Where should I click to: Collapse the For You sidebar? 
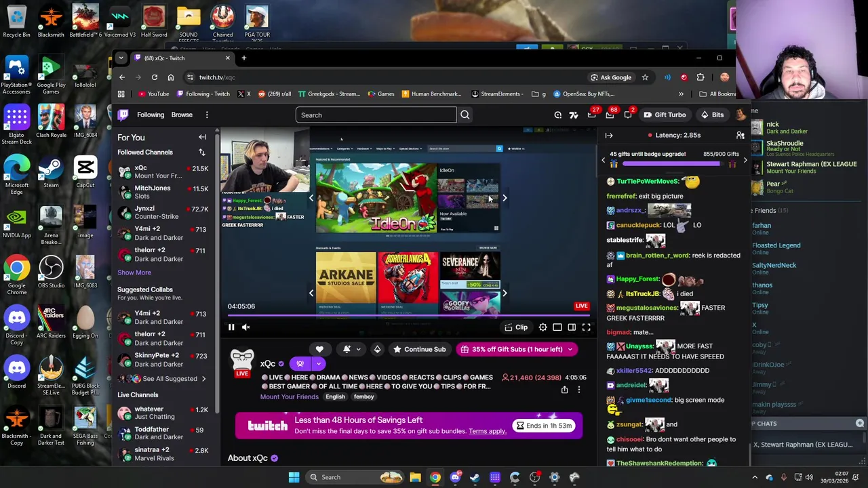pyautogui.click(x=202, y=138)
